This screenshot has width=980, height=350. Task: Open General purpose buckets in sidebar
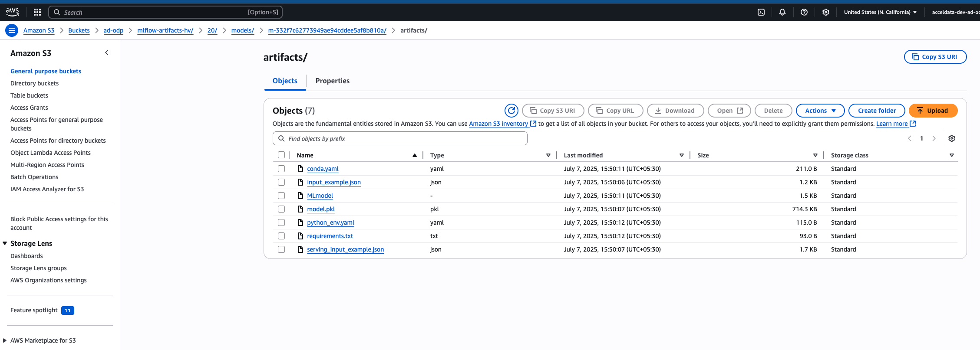tap(46, 71)
